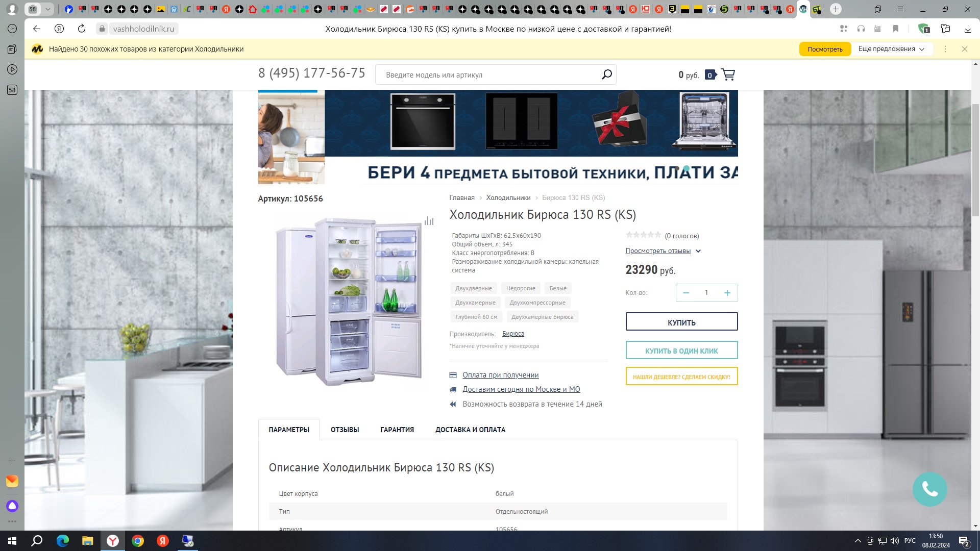Switch keyboard language РУС in tray
The width and height of the screenshot is (980, 551).
click(x=910, y=541)
